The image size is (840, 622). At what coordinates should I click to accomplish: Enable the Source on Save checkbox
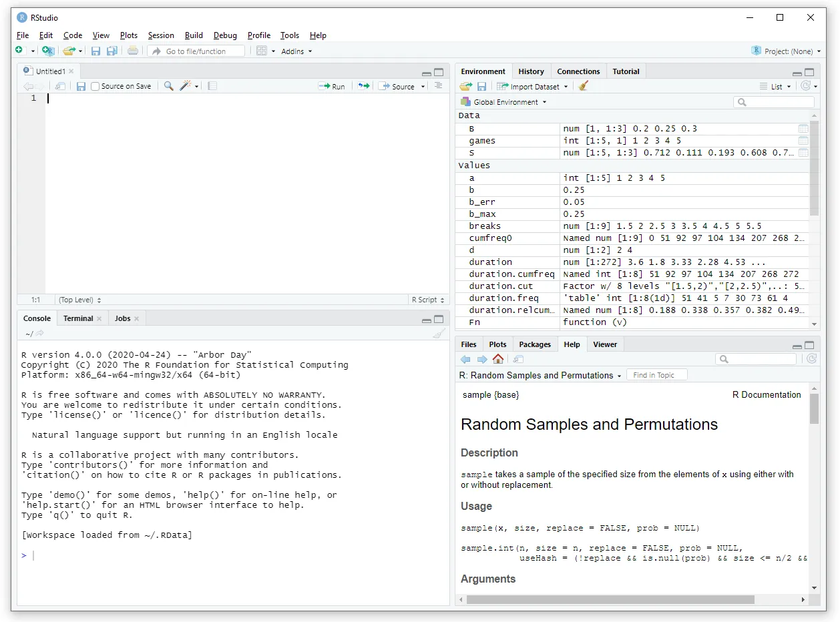[x=95, y=86]
